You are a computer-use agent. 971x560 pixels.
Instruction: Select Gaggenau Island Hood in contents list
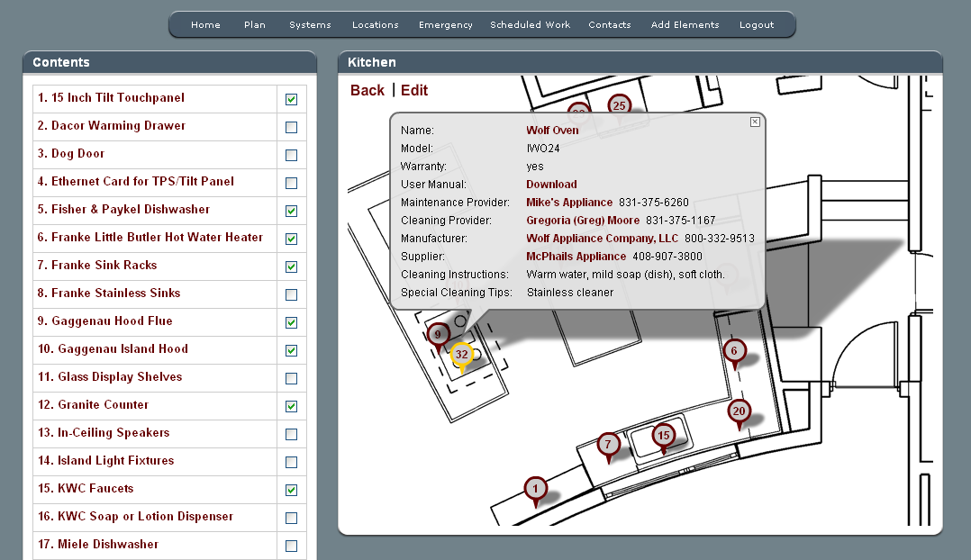point(123,349)
